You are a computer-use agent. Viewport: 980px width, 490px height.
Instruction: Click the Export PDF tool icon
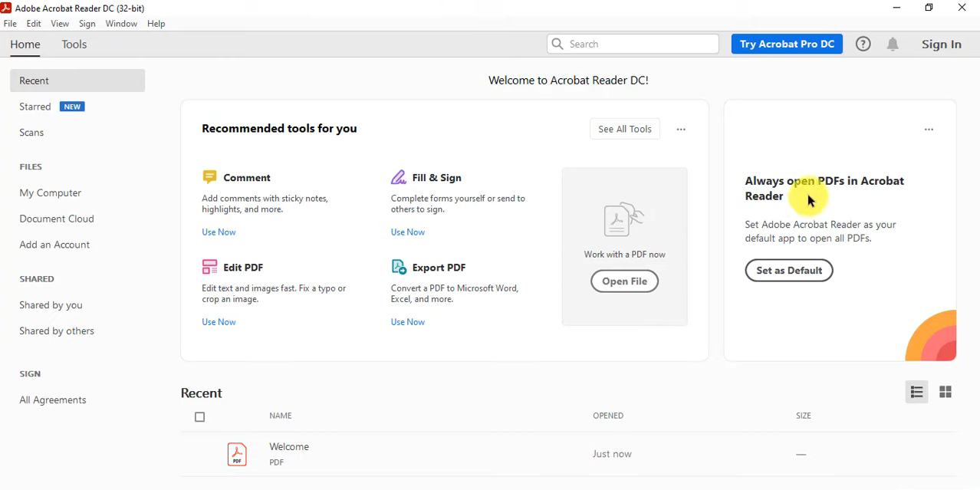pyautogui.click(x=399, y=267)
